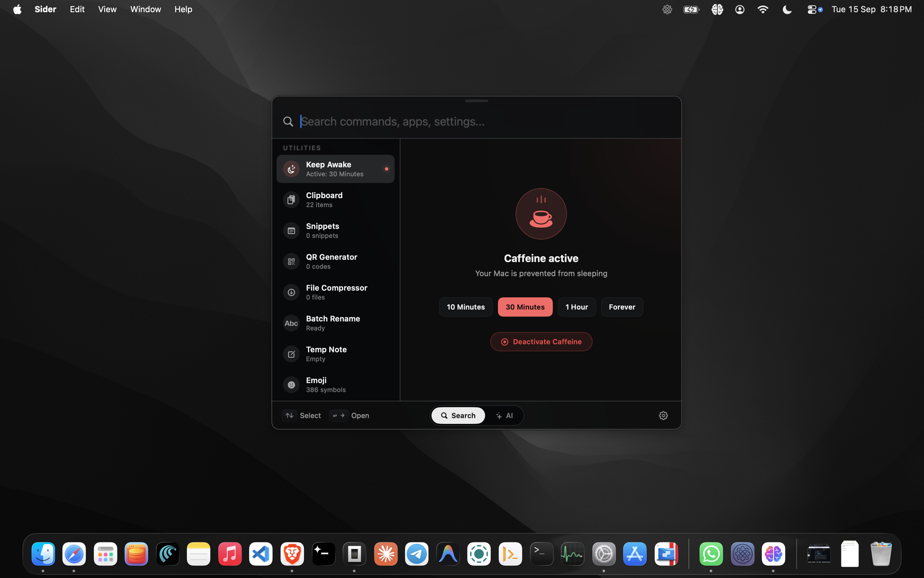Open the Clipboard utility icon
924x578 pixels.
(x=291, y=200)
